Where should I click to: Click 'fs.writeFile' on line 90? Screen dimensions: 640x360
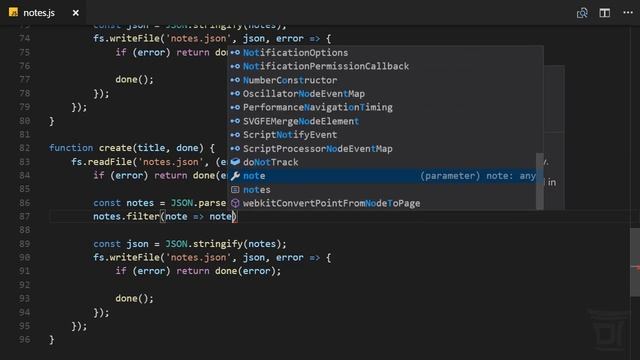pos(127,258)
